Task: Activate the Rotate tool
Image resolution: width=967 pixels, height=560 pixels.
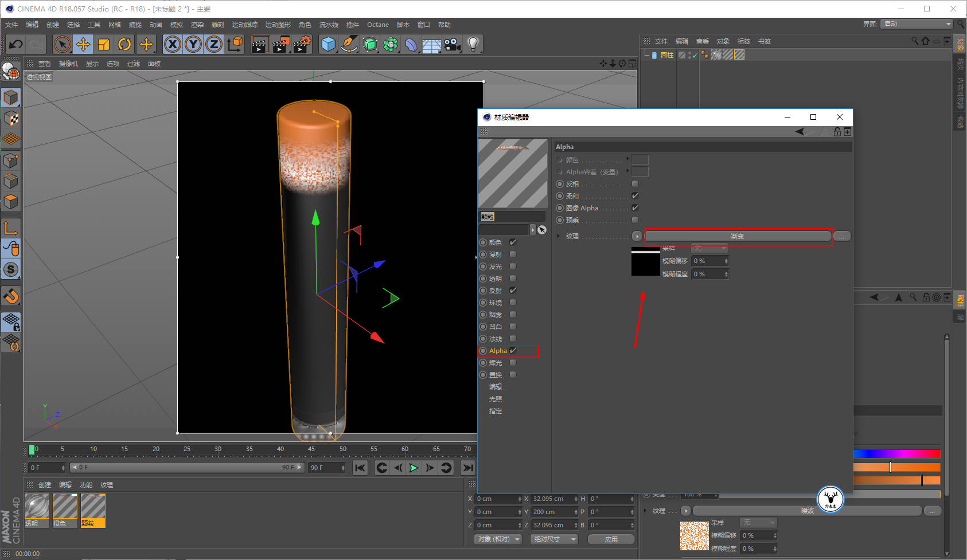Action: tap(124, 44)
